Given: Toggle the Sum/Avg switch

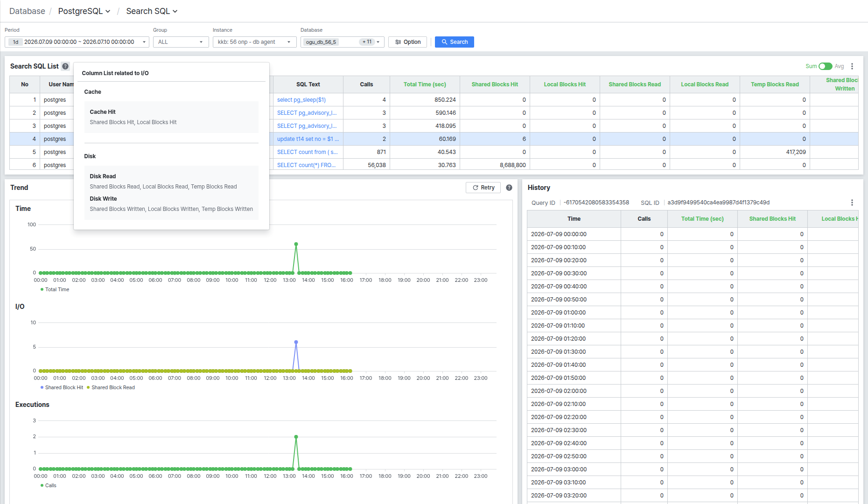Looking at the screenshot, I should pyautogui.click(x=825, y=66).
